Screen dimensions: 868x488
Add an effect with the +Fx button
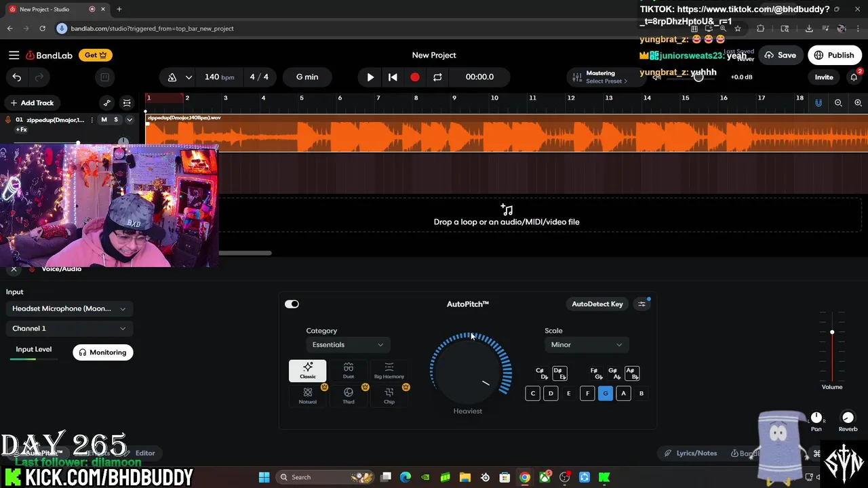(x=22, y=129)
